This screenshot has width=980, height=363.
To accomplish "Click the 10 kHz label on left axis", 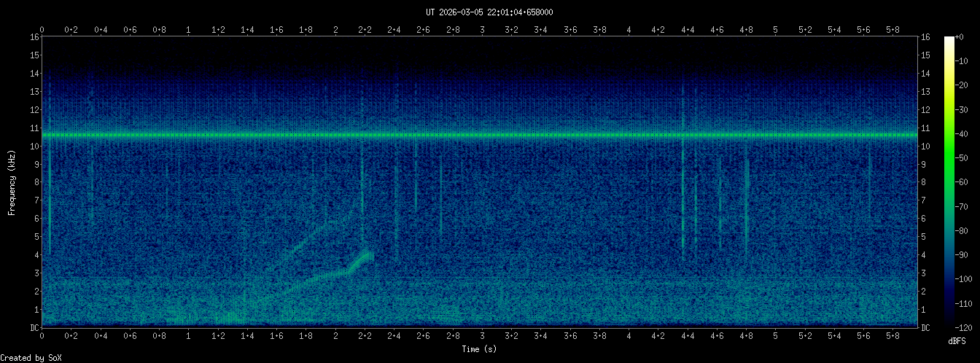I will (x=34, y=147).
